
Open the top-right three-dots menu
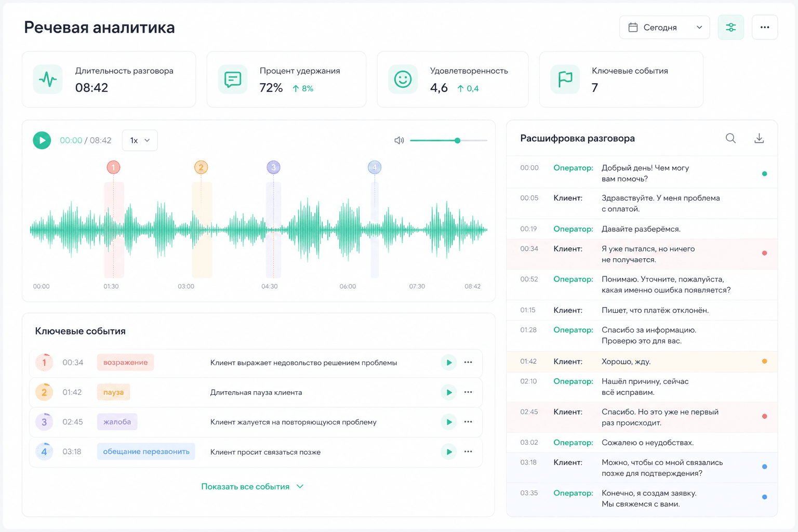[765, 28]
